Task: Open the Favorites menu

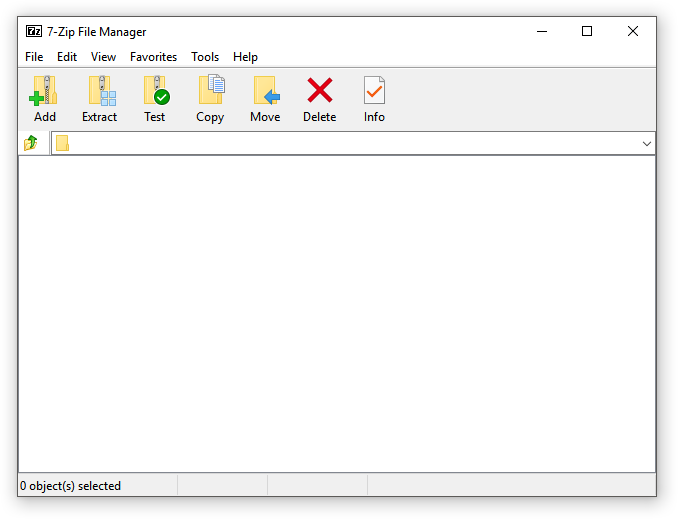Action: 154,57
